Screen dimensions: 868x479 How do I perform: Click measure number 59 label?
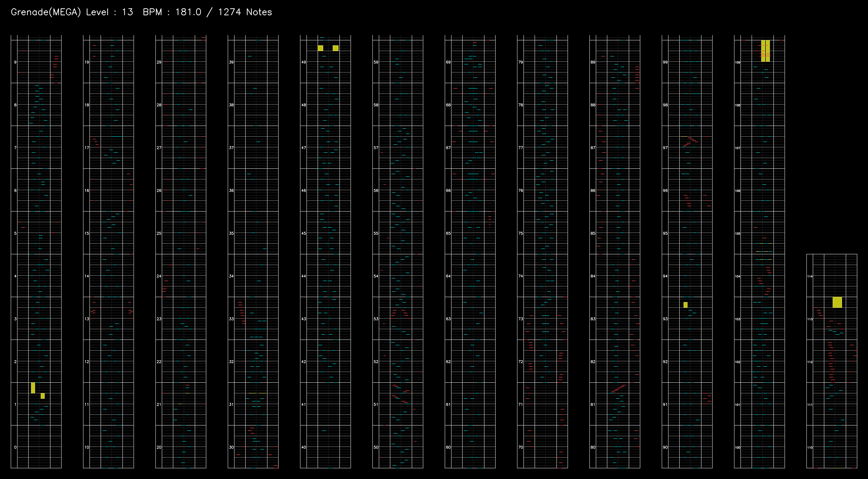[376, 62]
